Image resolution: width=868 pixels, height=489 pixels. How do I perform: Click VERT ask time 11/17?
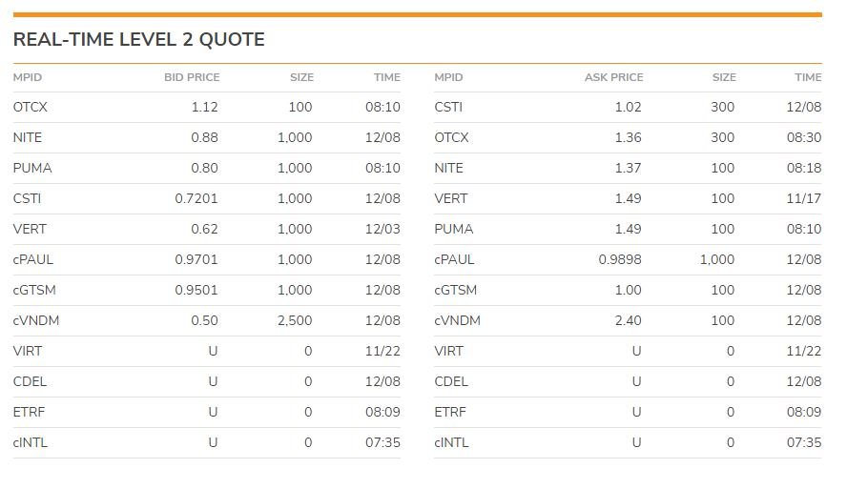click(x=803, y=198)
